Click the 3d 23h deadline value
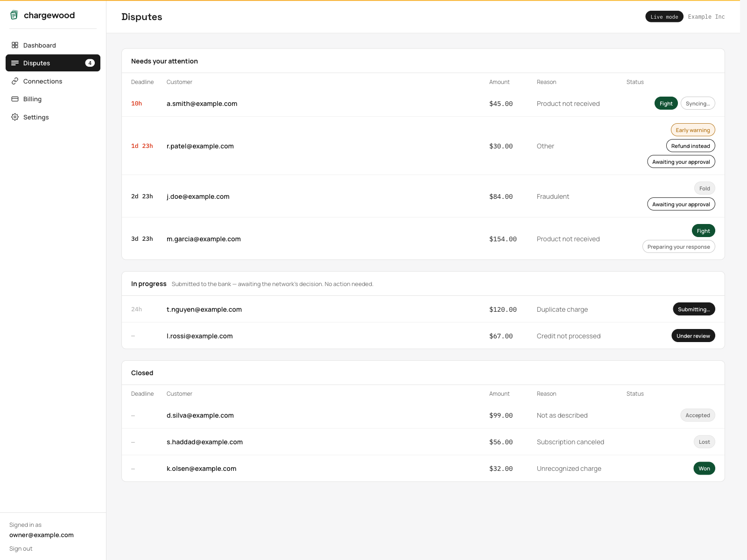Screen dimensions: 747x560 coord(142,239)
